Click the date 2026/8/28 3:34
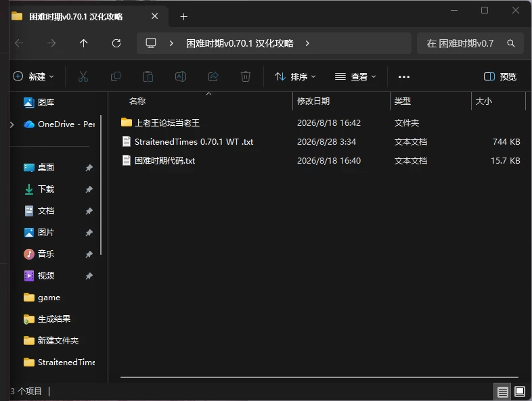The image size is (532, 401). tap(326, 142)
